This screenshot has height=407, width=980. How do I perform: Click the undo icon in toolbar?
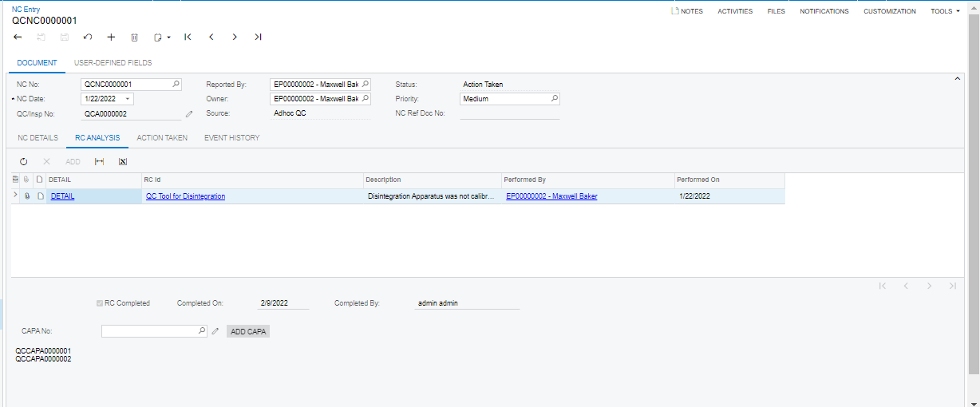click(88, 37)
